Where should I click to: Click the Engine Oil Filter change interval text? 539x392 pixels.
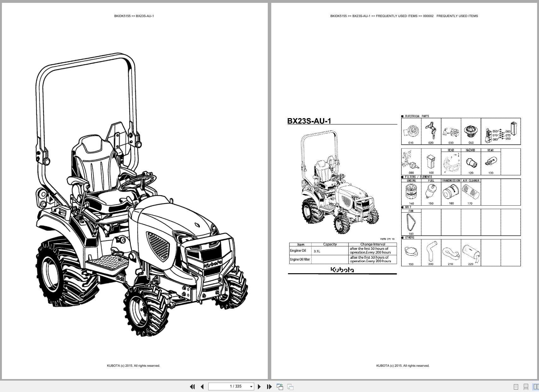coord(370,259)
